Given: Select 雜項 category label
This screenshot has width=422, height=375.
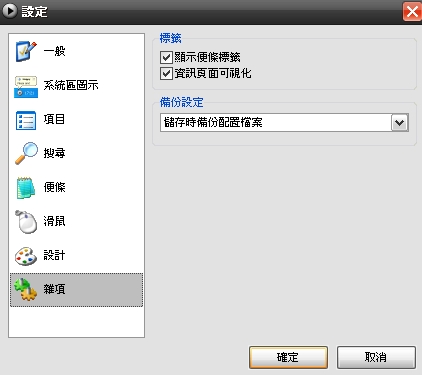Looking at the screenshot, I should click(x=54, y=289).
